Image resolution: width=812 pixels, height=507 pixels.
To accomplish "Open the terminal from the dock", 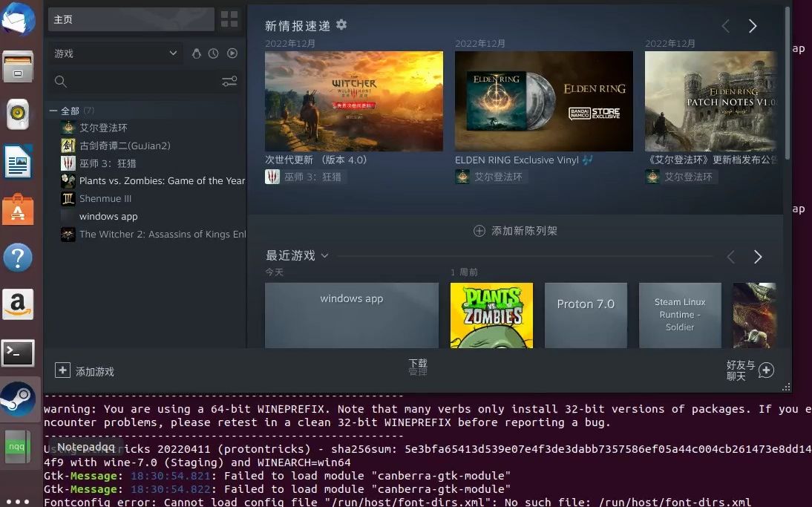I will point(19,353).
